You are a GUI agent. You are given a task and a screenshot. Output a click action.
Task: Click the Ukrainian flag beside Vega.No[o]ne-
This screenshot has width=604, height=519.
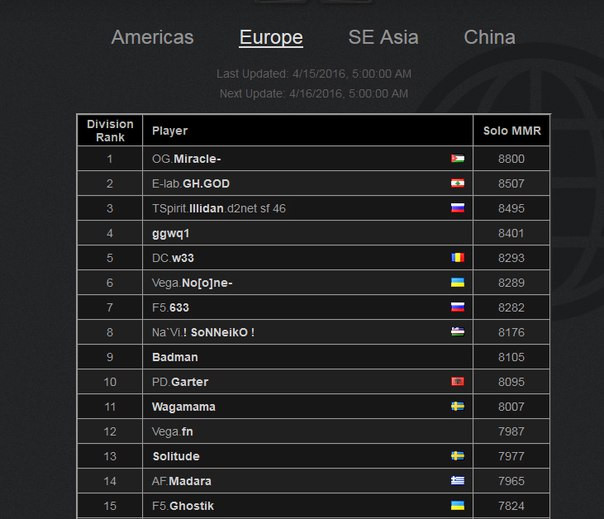tap(457, 283)
